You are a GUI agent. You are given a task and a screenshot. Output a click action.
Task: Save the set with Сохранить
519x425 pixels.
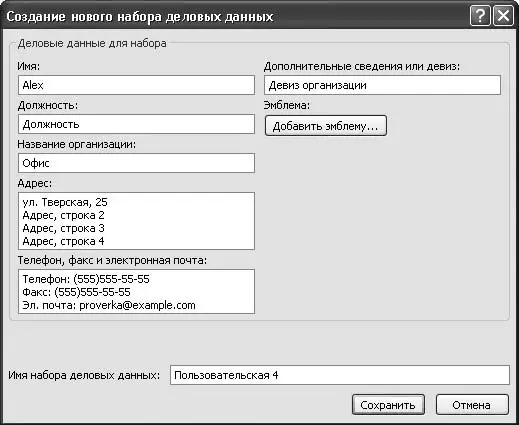(x=388, y=405)
